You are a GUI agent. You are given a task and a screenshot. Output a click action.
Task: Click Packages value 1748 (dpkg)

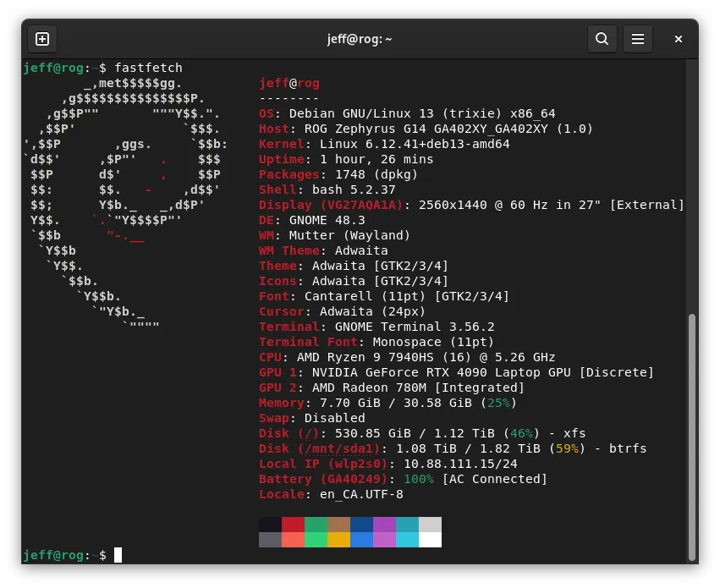click(x=376, y=174)
